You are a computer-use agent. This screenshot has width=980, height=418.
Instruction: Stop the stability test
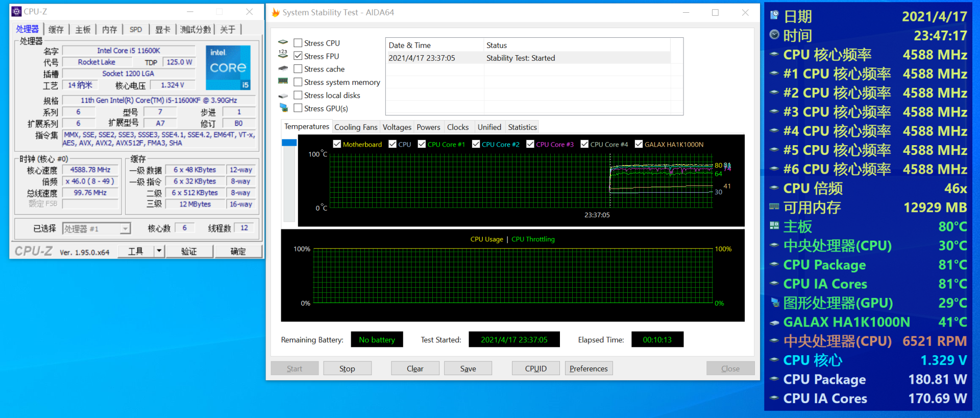[x=347, y=368]
